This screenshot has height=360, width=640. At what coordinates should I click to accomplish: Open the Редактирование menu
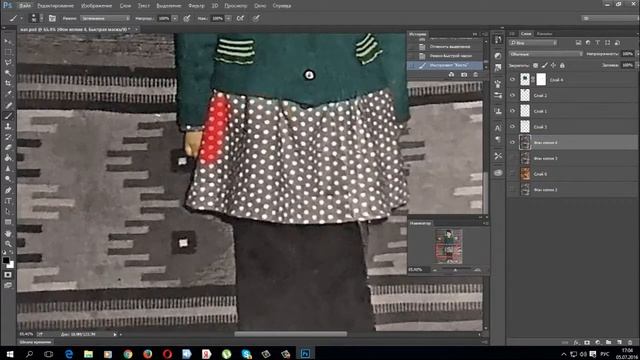56,6
